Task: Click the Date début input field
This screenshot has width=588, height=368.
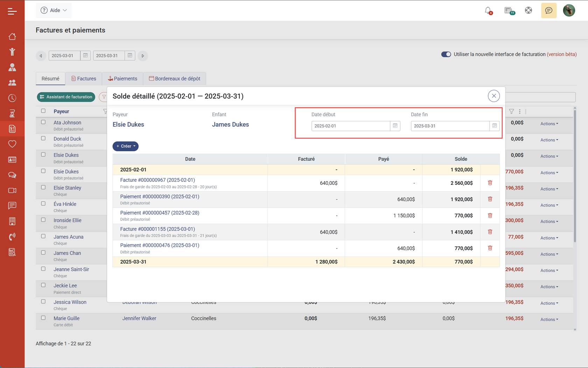Action: point(350,126)
